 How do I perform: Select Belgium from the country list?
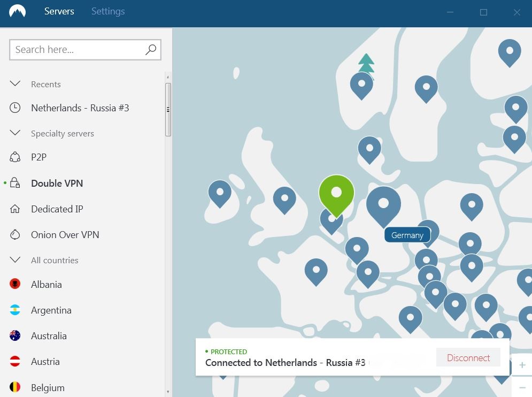point(48,387)
